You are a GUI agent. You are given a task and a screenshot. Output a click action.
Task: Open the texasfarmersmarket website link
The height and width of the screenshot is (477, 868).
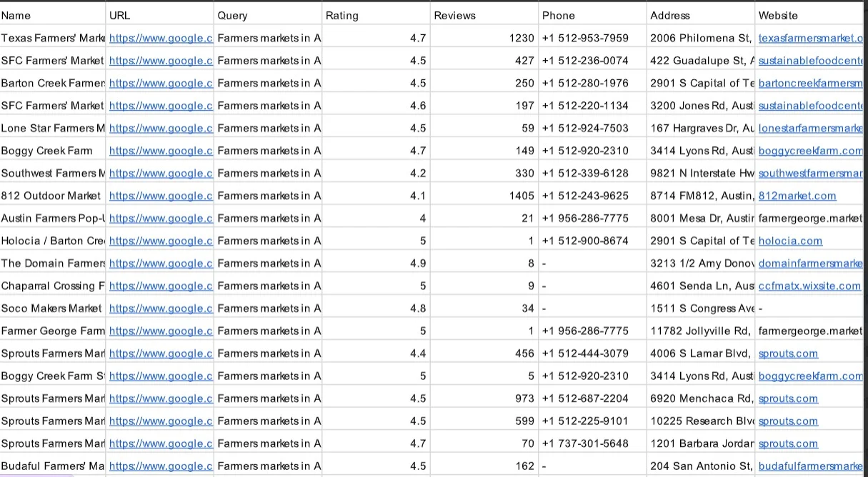(x=810, y=38)
